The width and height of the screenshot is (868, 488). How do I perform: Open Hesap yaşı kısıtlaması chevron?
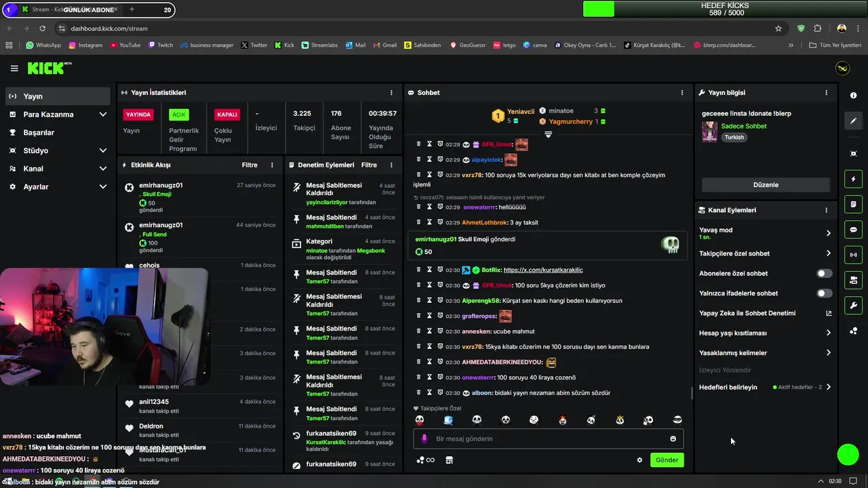click(x=828, y=333)
